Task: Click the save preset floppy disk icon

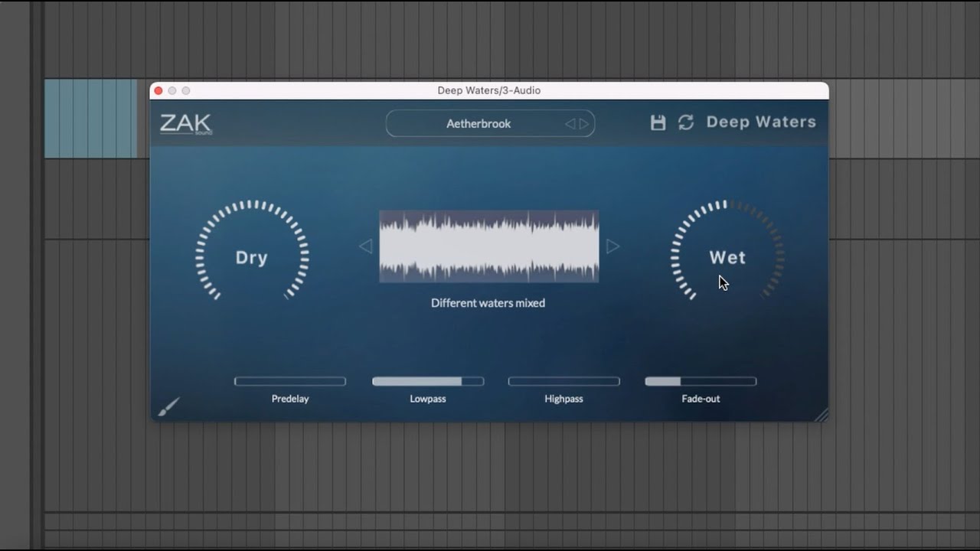Action: [x=658, y=122]
